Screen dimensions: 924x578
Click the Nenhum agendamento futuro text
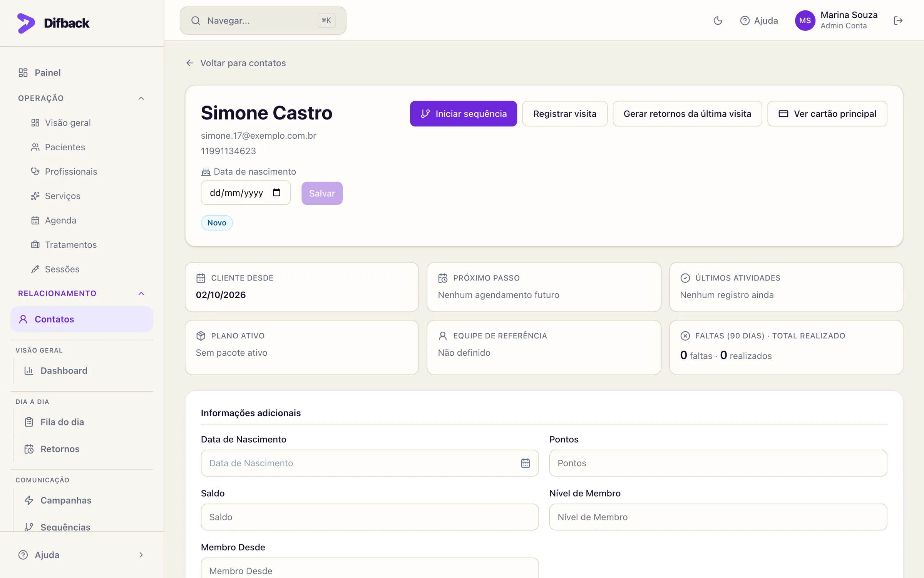point(499,295)
